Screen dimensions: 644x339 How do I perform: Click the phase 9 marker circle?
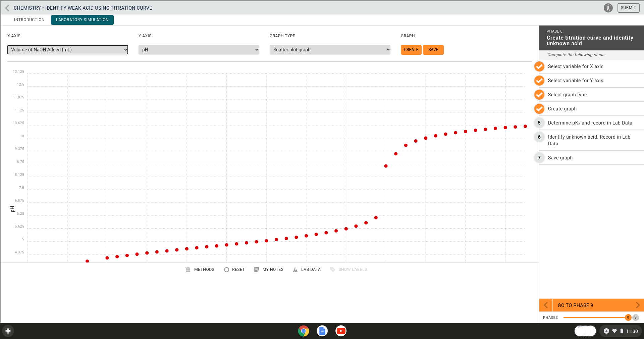[x=635, y=318]
